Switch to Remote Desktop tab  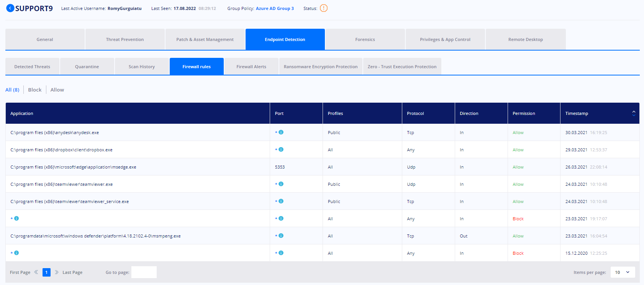point(526,39)
